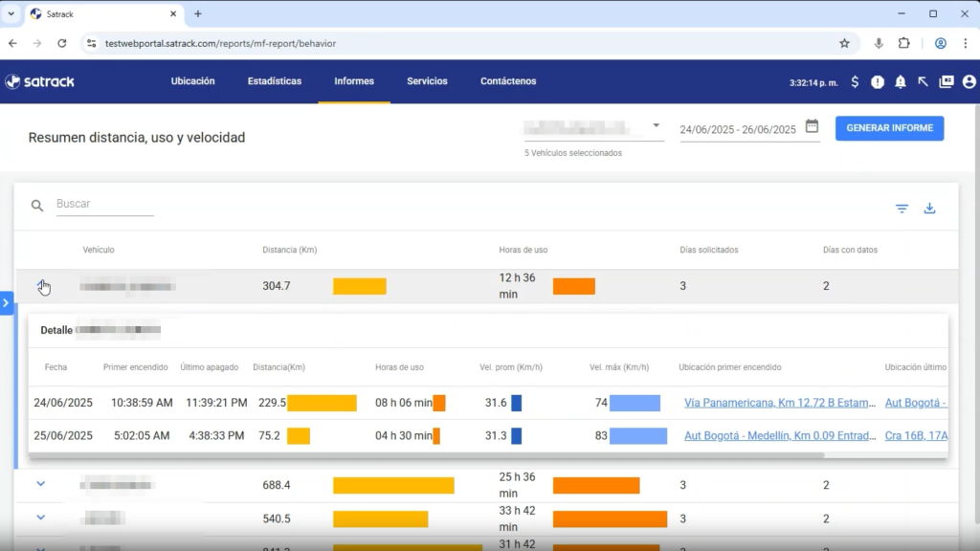
Task: Go back with the browser back arrow
Action: point(13,43)
